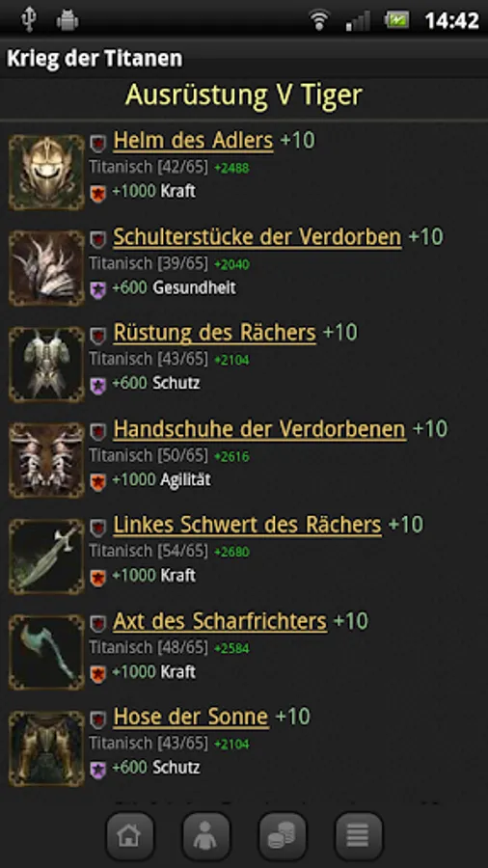This screenshot has width=488, height=868.
Task: Open Linkes Schwert des Rächers link
Action: tap(247, 525)
